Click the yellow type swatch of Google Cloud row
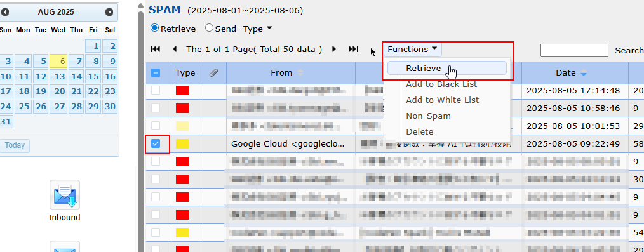 (x=182, y=143)
